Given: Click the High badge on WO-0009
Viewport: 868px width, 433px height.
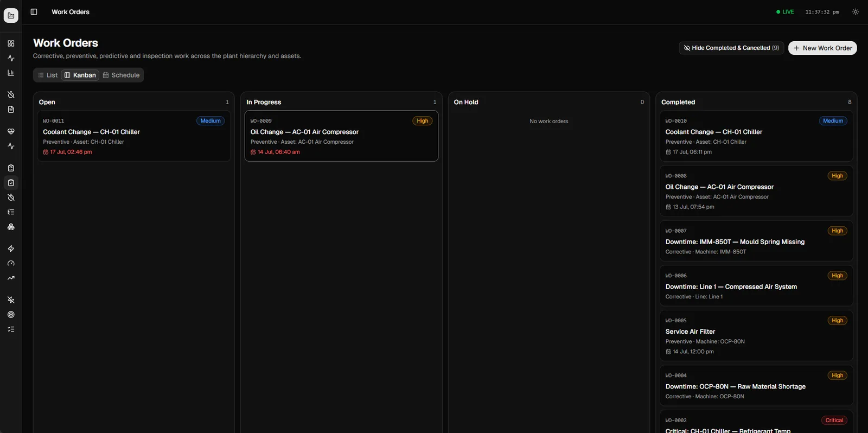Looking at the screenshot, I should click(x=423, y=121).
